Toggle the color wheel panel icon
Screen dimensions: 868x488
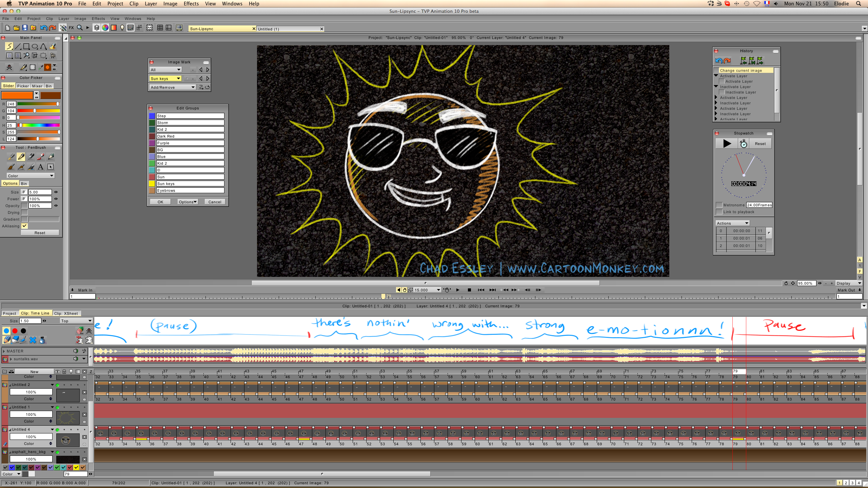tap(105, 27)
